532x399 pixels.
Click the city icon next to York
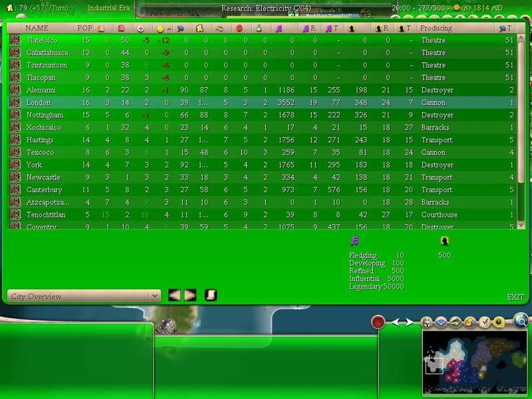pos(15,165)
